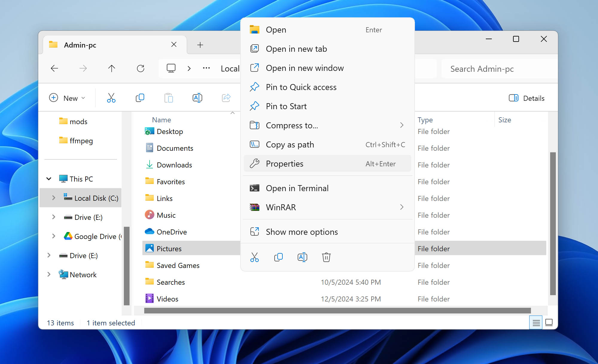Click the Local breadcrumb in the address bar
The image size is (598, 364).
[230, 68]
